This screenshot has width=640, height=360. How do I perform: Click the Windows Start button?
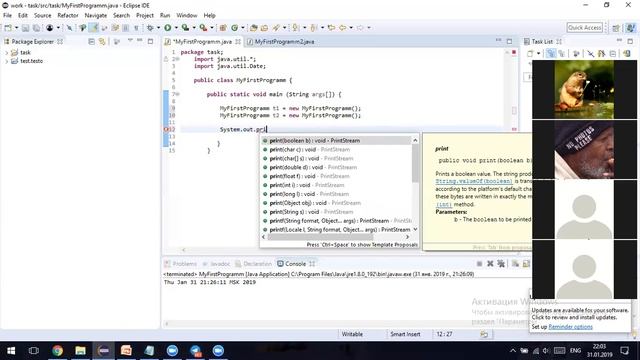11,351
